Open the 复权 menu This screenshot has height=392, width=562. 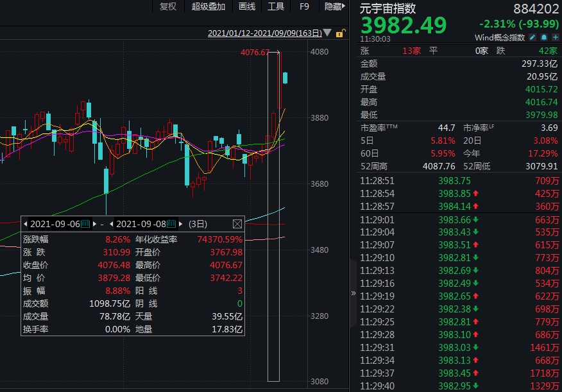click(x=168, y=6)
